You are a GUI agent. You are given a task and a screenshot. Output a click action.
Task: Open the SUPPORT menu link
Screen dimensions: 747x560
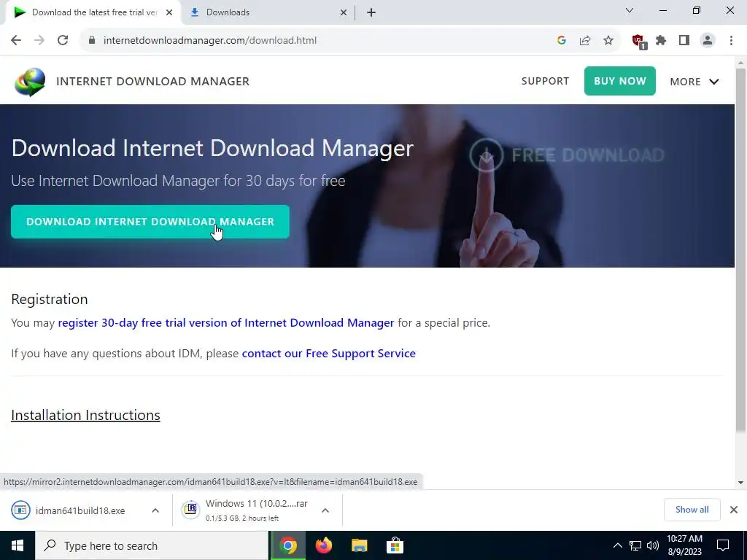(545, 81)
